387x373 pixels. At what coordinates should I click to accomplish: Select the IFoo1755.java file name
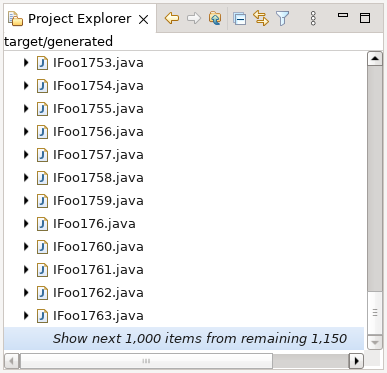tap(98, 109)
